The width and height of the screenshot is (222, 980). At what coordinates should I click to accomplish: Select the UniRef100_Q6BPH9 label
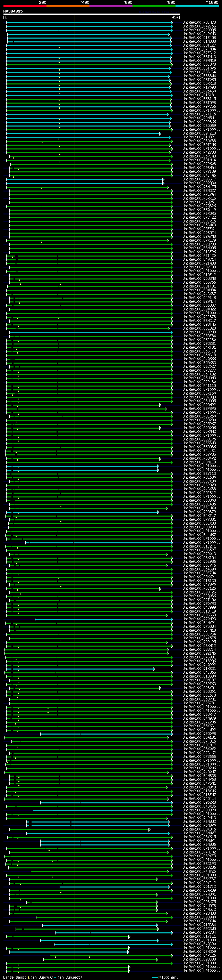199,332
